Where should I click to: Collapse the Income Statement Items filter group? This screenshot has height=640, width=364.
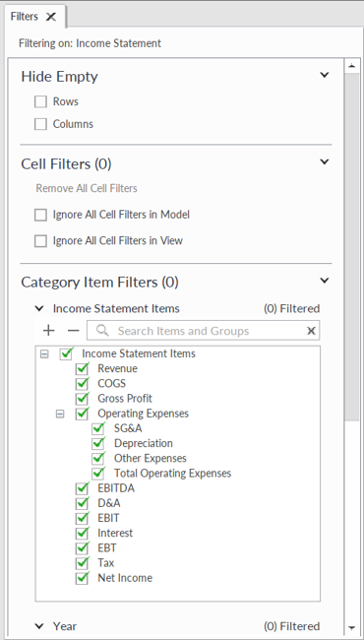pos(39,308)
